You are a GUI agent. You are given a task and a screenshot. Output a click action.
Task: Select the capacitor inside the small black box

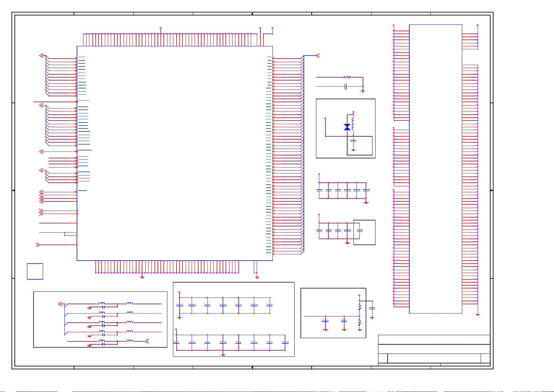pos(360,231)
